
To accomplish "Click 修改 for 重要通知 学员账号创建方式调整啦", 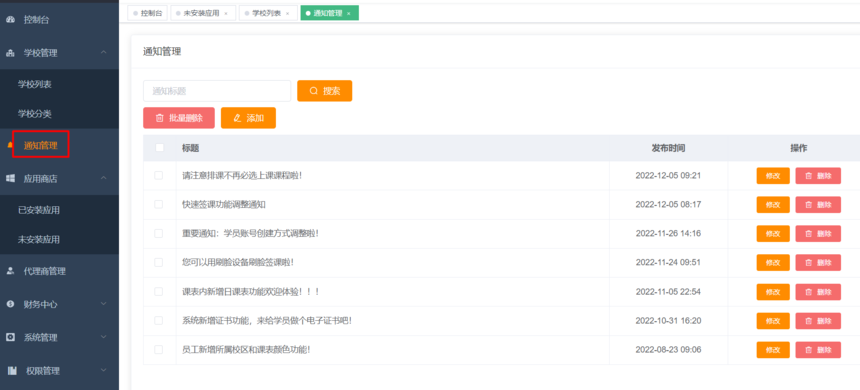I will pyautogui.click(x=773, y=234).
